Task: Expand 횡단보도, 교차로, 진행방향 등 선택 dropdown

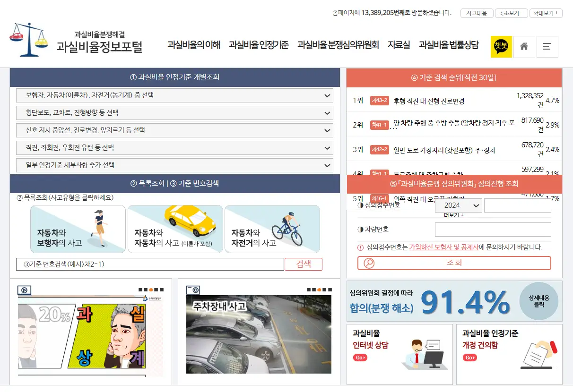Action: click(x=174, y=113)
